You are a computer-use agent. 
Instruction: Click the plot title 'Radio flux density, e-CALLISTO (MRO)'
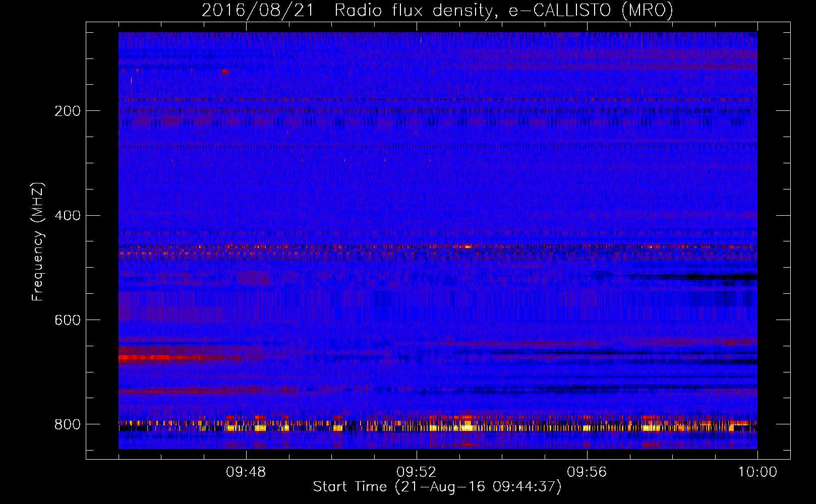(504, 10)
